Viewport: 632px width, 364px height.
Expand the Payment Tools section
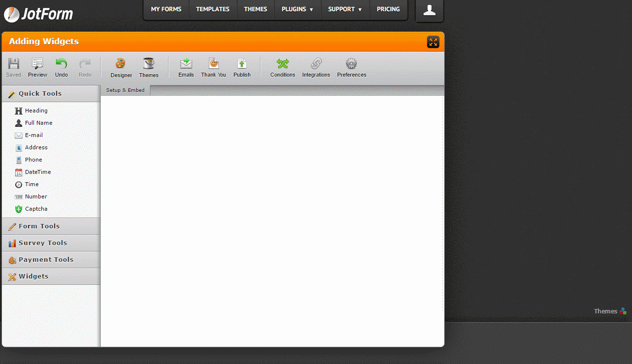(51, 260)
